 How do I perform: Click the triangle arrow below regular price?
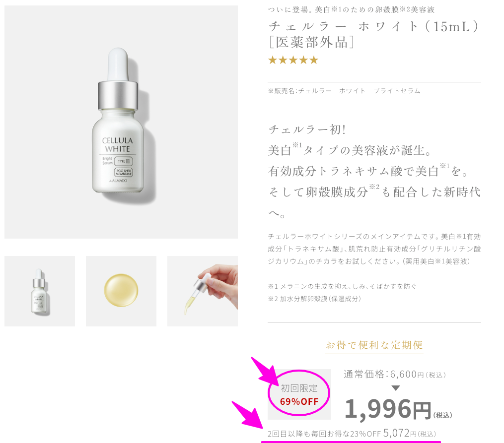(x=396, y=388)
